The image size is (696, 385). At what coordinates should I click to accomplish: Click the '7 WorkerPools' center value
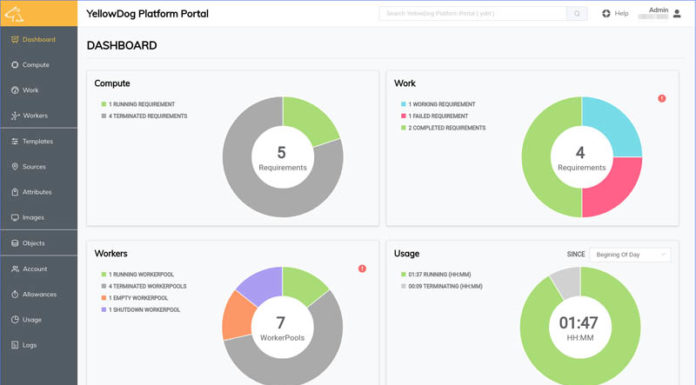click(x=282, y=328)
